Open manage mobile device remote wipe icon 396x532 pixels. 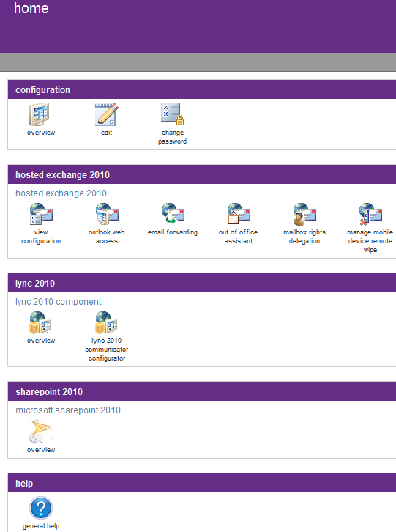point(370,214)
